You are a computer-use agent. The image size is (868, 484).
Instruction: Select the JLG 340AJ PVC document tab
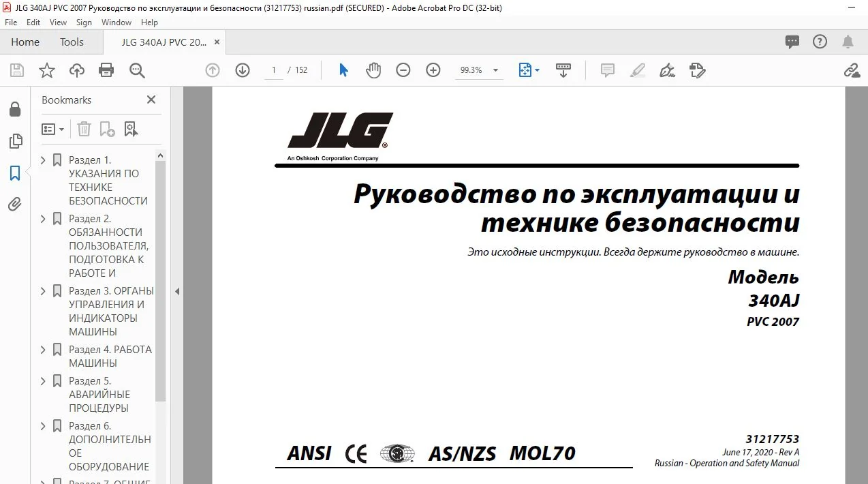tap(164, 42)
